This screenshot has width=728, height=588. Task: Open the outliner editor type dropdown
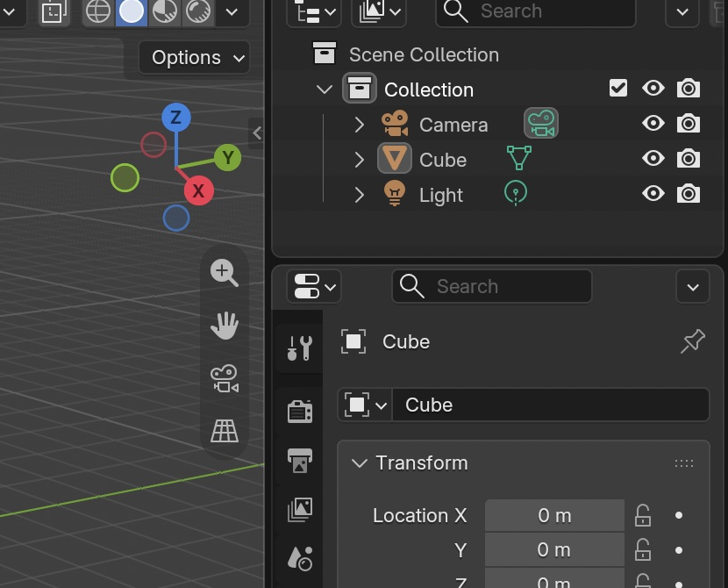[x=314, y=11]
